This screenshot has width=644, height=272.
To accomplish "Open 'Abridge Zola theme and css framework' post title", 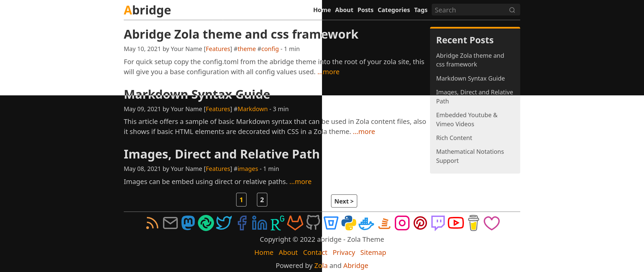I will pyautogui.click(x=241, y=34).
